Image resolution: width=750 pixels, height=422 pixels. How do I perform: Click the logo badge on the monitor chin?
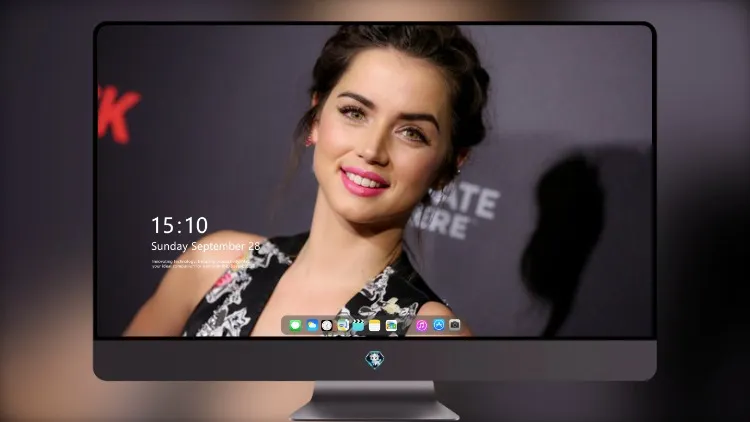[x=375, y=360]
